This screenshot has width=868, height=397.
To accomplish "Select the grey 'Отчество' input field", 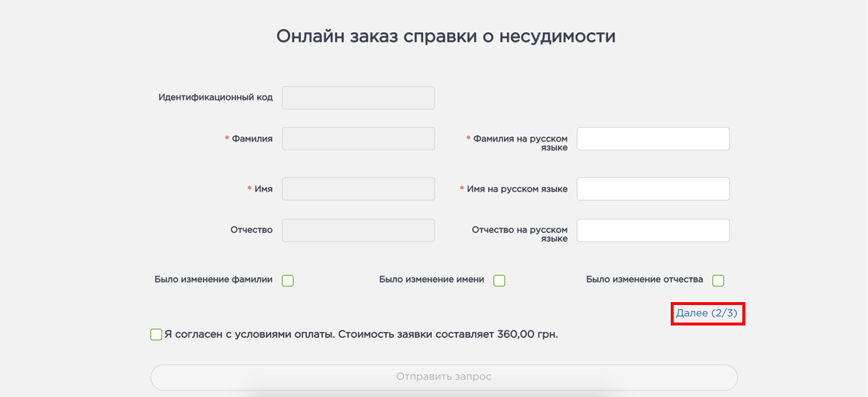I will tap(358, 231).
